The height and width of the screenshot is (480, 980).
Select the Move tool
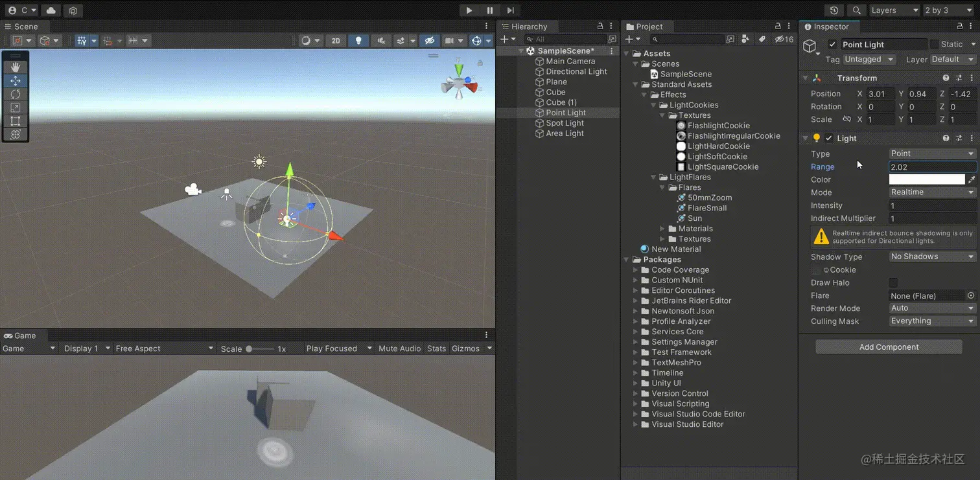coord(14,80)
